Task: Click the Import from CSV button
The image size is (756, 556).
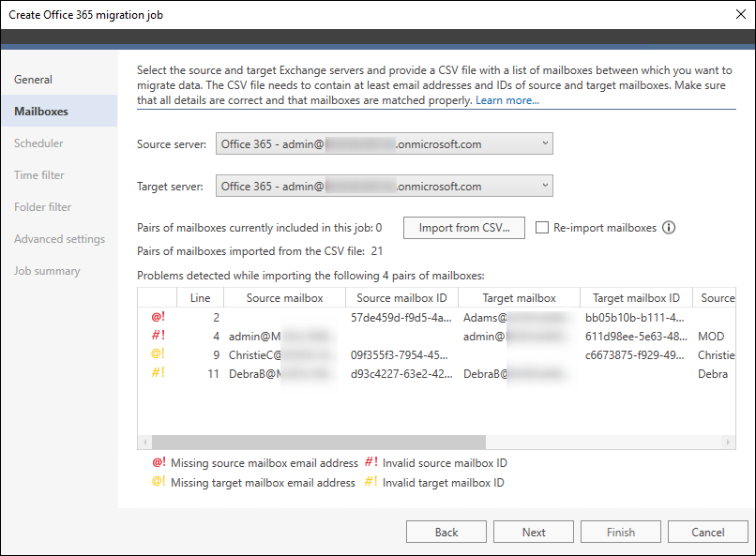Action: click(463, 228)
